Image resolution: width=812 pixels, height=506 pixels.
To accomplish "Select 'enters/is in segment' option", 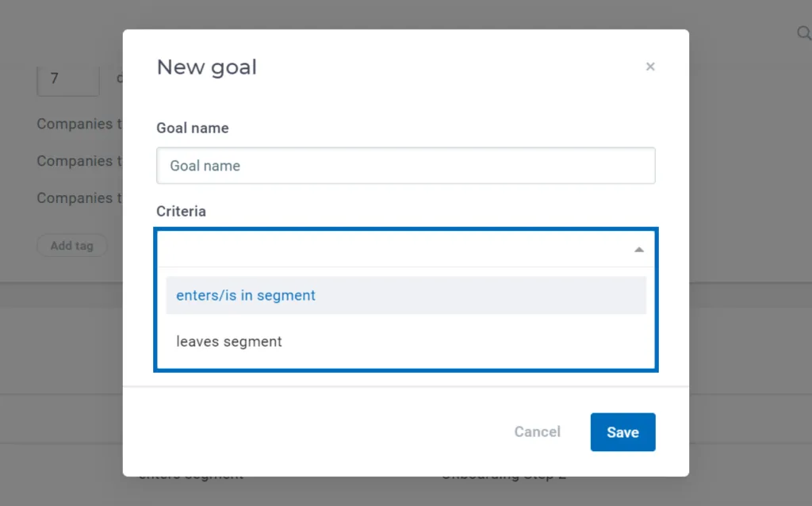I will pos(405,295).
